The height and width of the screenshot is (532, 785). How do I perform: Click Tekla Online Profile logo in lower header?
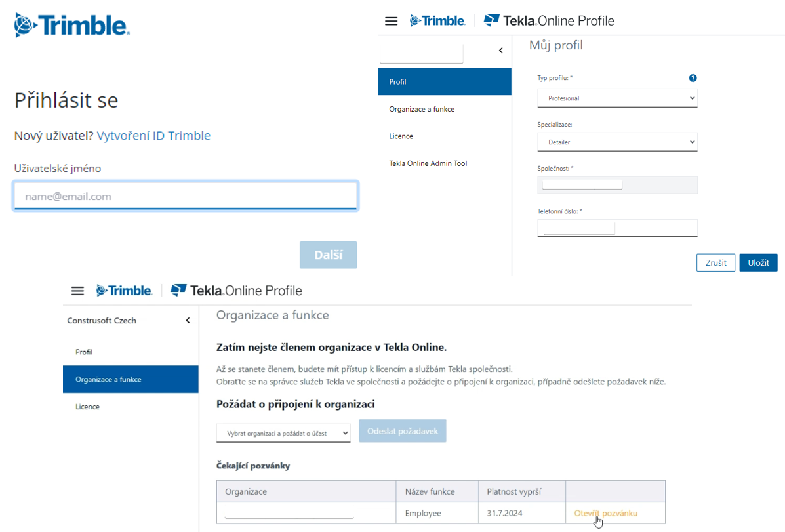pos(236,291)
